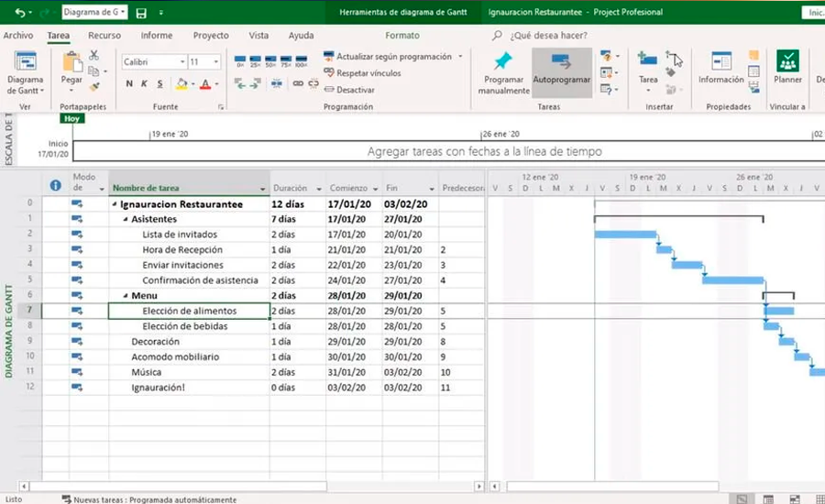Image resolution: width=825 pixels, height=504 pixels.
Task: Click ¿Qué desea hacer? search field
Action: 548,35
